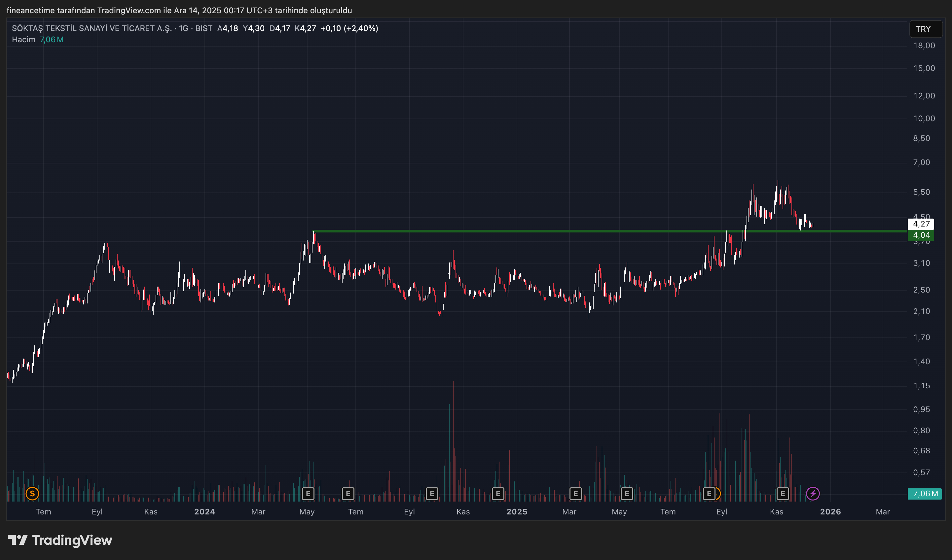Click the 2026 label on time axis
952x560 pixels.
pos(830,512)
